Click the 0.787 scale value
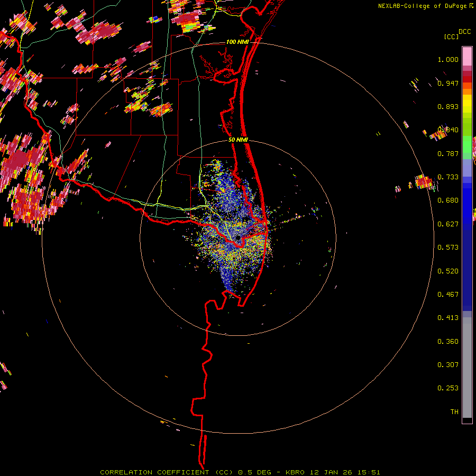 pos(448,153)
